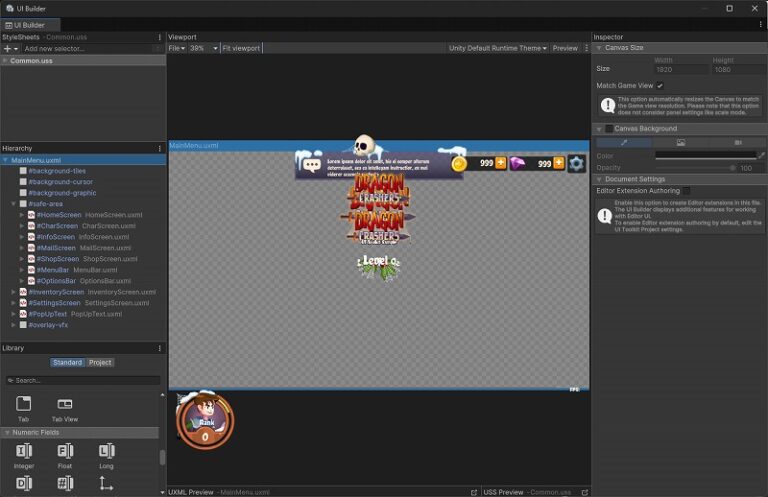
Task: Enable the Canvas Background checkbox
Action: tap(609, 129)
